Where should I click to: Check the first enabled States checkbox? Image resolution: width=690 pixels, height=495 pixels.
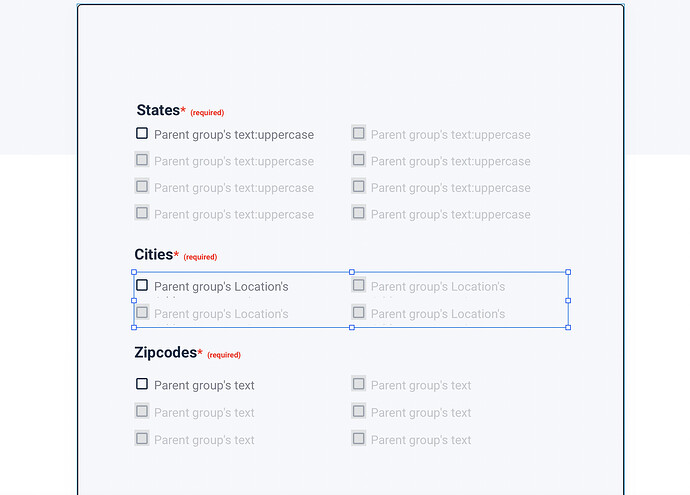click(x=142, y=133)
